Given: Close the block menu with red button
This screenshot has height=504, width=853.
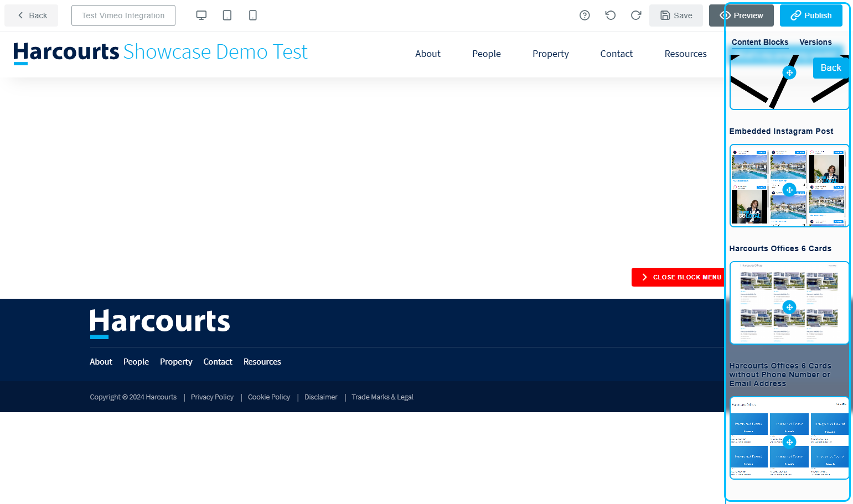Looking at the screenshot, I should pos(678,277).
